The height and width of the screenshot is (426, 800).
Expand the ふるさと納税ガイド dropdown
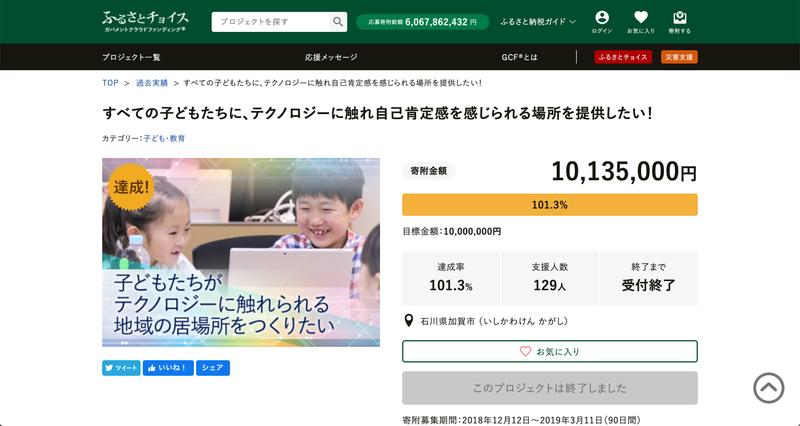[538, 21]
